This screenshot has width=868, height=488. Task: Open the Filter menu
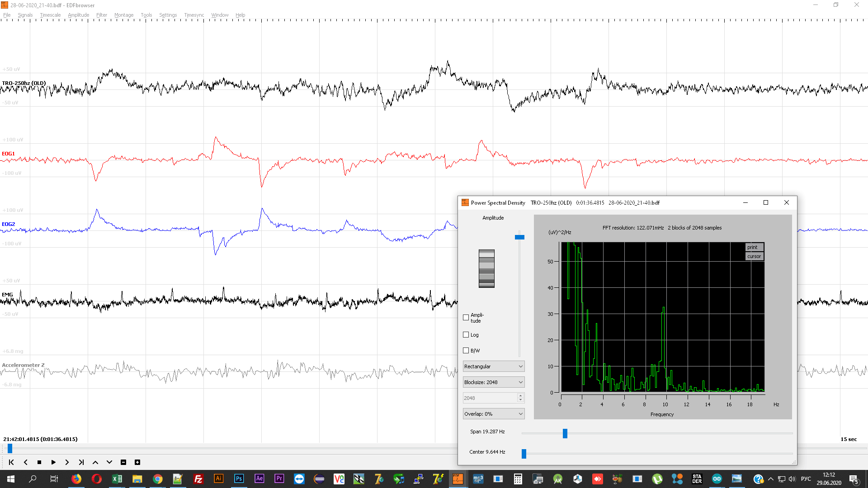tap(102, 15)
